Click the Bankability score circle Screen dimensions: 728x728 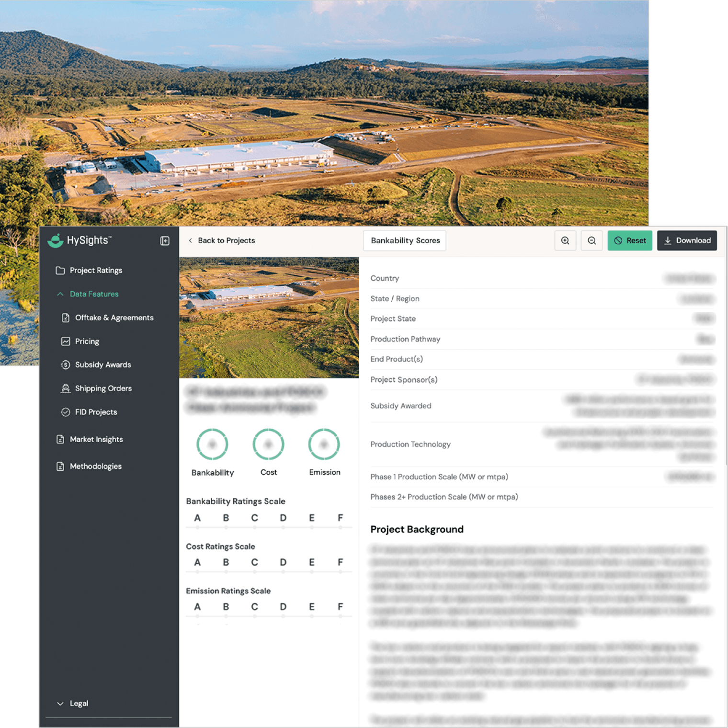[x=212, y=444]
